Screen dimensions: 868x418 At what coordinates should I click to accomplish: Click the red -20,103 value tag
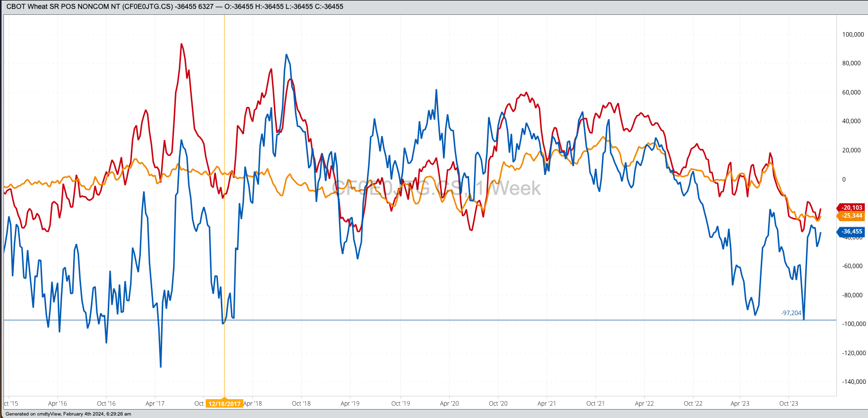851,208
